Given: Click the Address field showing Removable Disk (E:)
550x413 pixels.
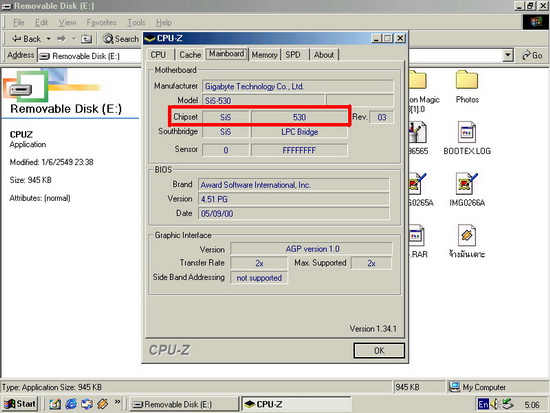Looking at the screenshot, I should [89, 56].
